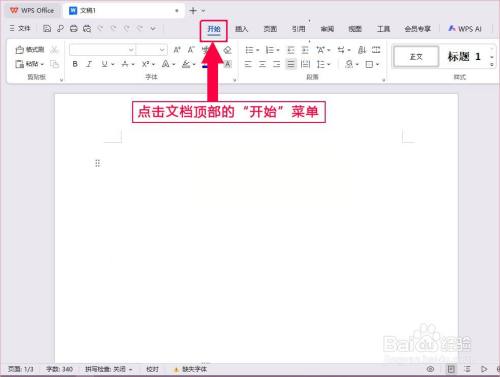500x377 pixels.
Task: Open a new document tab with plus
Action: tap(193, 11)
